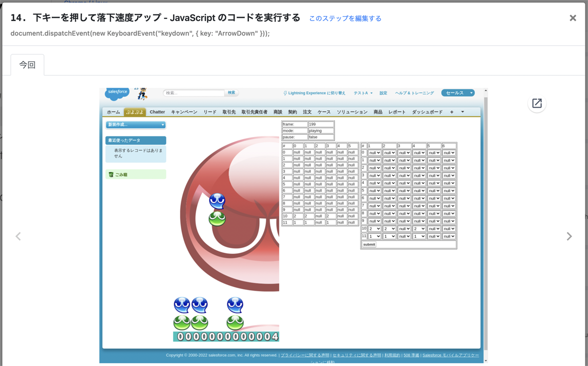Screen dimensions: 588x366
Task: Select the 契約 tab
Action: pyautogui.click(x=292, y=112)
